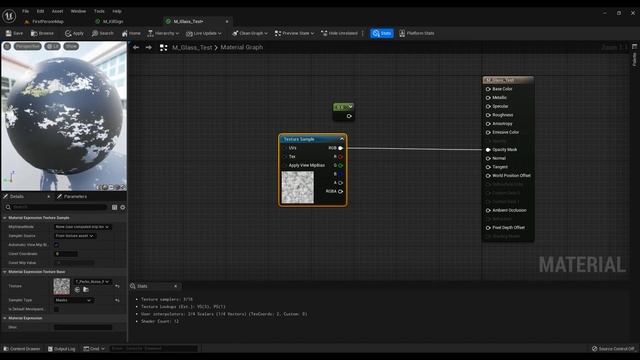Open the File menu
The height and width of the screenshot is (360, 640).
click(x=25, y=11)
